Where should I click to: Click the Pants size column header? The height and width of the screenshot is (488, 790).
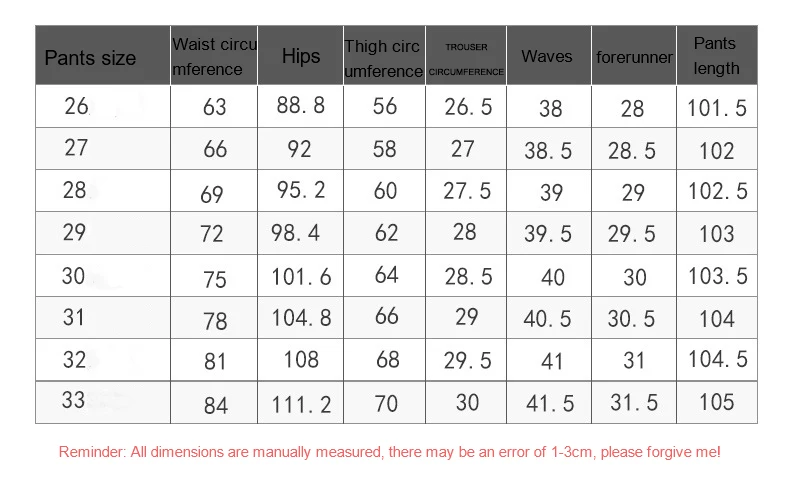pyautogui.click(x=103, y=55)
